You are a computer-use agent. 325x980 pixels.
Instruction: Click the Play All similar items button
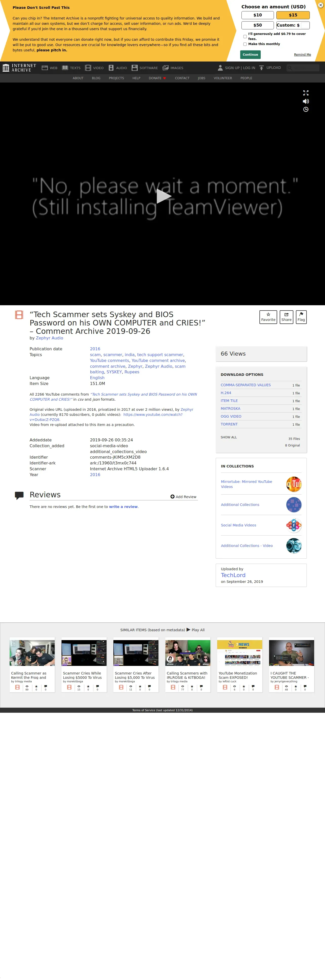[195, 630]
